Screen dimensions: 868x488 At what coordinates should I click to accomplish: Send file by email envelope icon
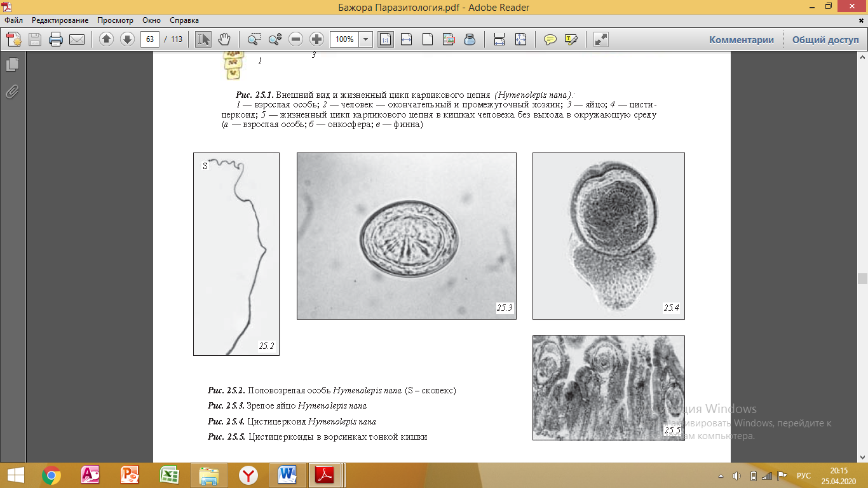(77, 39)
